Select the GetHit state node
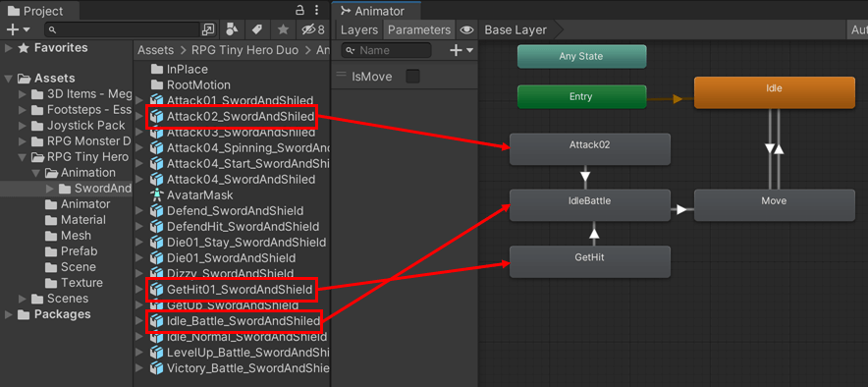The width and height of the screenshot is (868, 387). coord(590,262)
